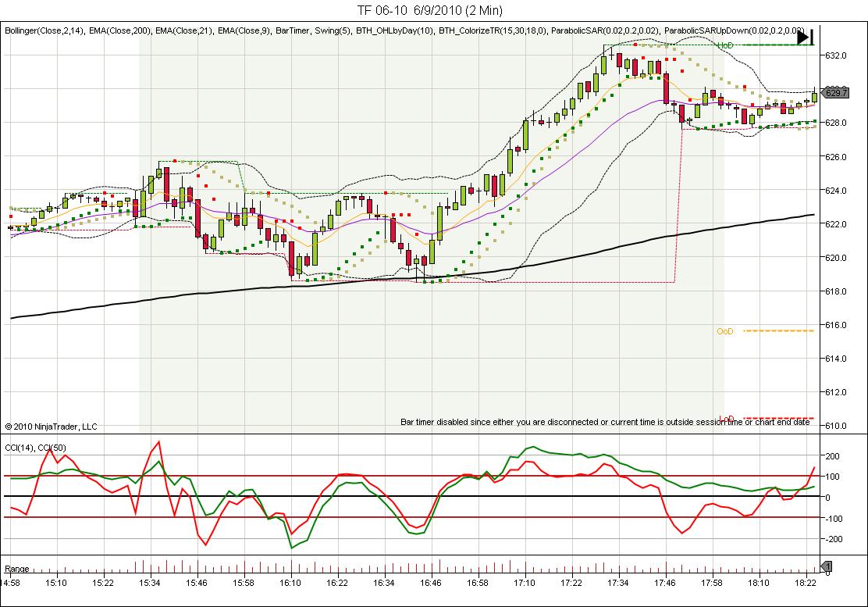
Task: Select the Swing(5) indicator label
Action: pyautogui.click(x=333, y=30)
